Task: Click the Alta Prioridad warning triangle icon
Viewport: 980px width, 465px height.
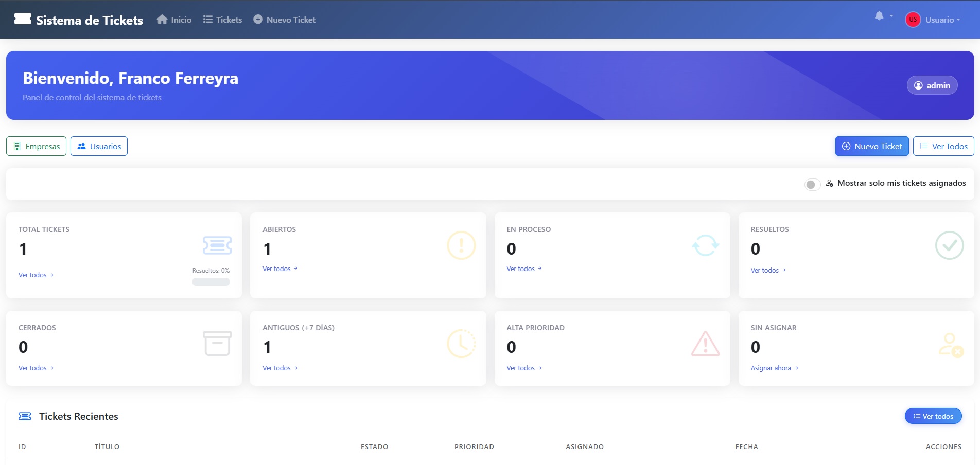Action: 705,344
